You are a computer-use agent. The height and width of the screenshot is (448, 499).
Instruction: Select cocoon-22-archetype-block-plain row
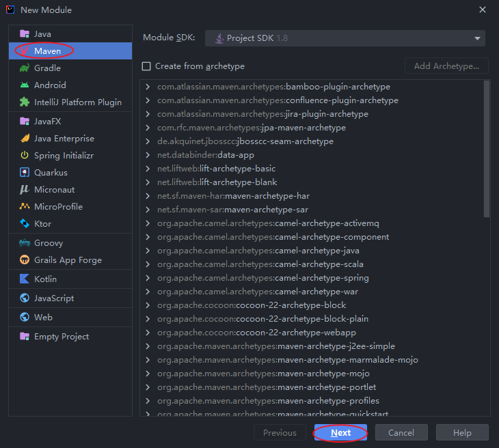[312, 319]
